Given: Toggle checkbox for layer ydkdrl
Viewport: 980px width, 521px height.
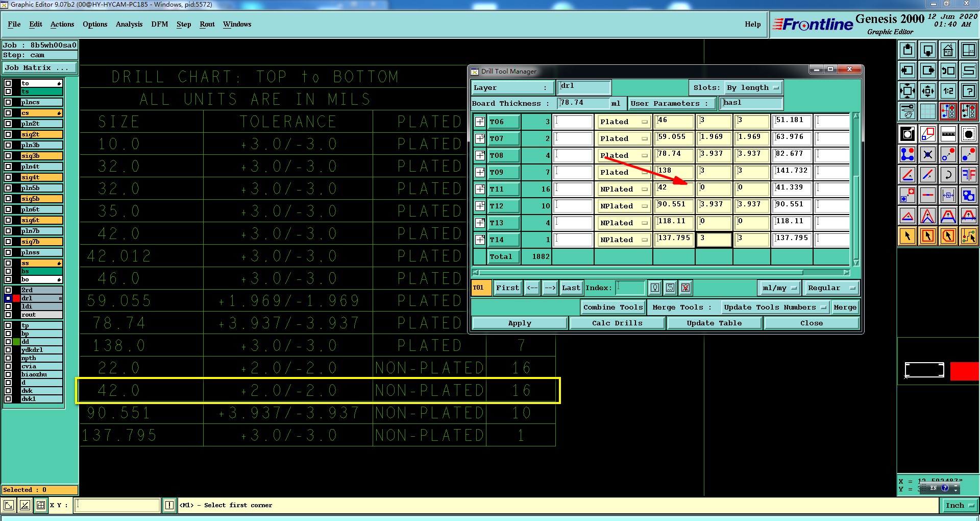Looking at the screenshot, I should (x=8, y=350).
